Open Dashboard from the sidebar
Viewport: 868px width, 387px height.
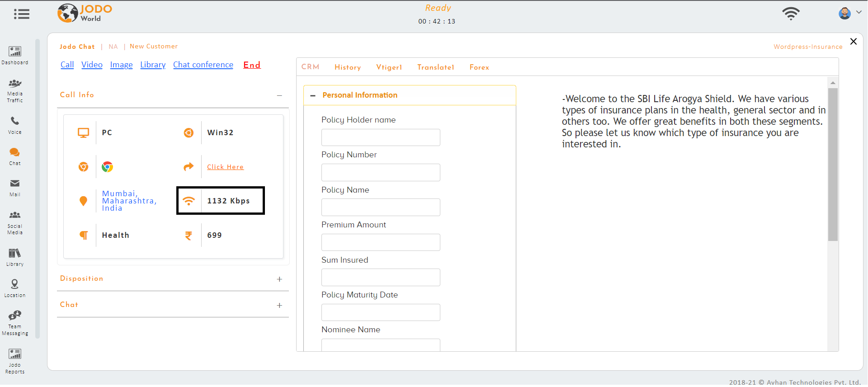[x=15, y=55]
